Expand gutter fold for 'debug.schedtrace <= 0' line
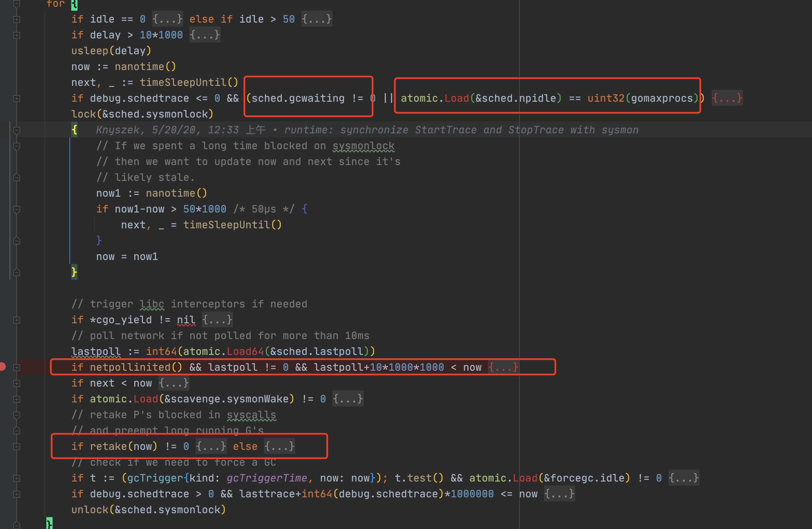Viewport: 812px width, 529px height. (x=16, y=99)
